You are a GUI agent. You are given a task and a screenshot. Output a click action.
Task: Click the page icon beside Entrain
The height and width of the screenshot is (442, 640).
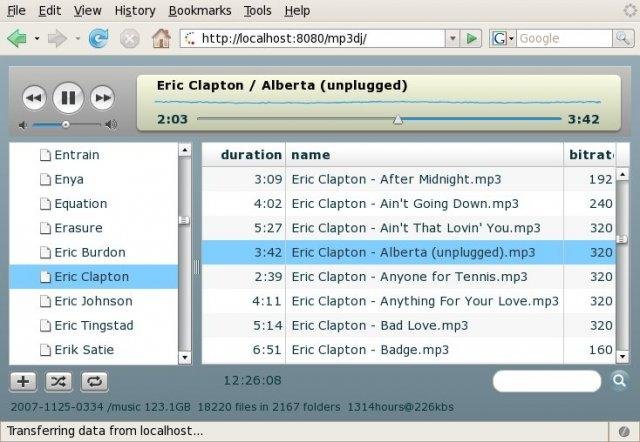(45, 155)
